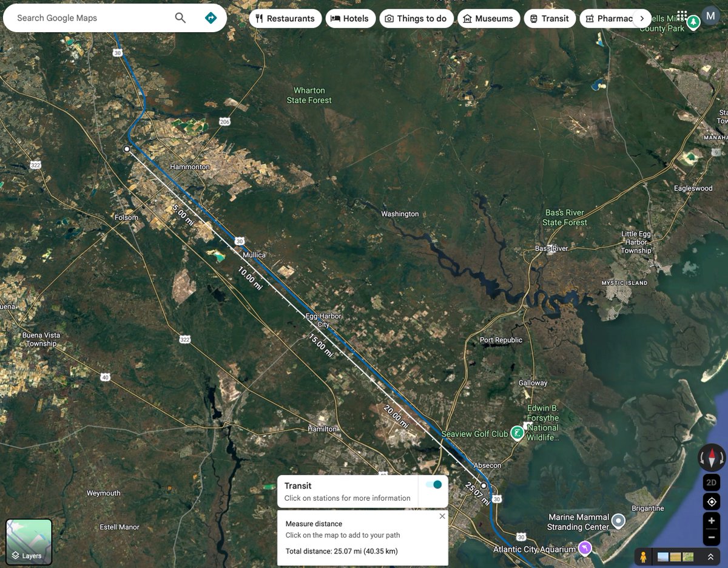Zoom out with the minus button
Viewport: 728px width, 568px height.
click(712, 537)
